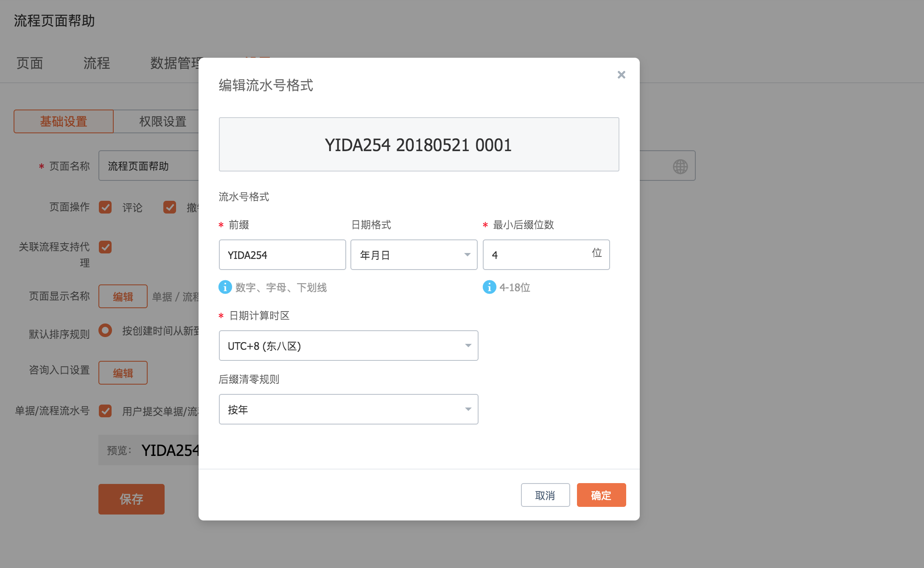
Task: Open the 按年 suffix reset rule dropdown
Action: click(x=348, y=409)
